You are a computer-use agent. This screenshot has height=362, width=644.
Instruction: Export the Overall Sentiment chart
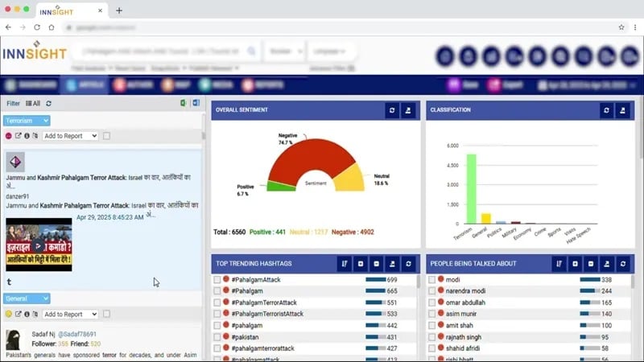[x=408, y=110]
